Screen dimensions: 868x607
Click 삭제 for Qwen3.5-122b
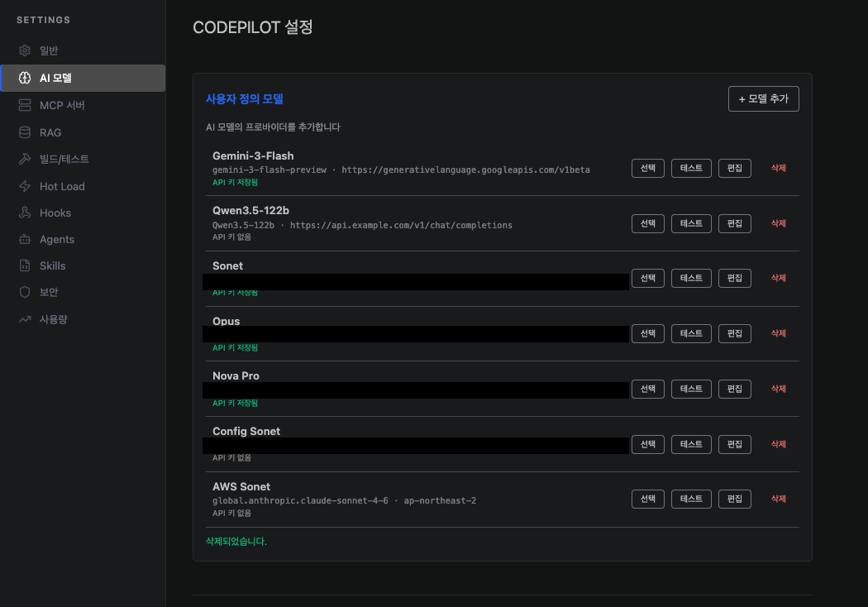(779, 223)
